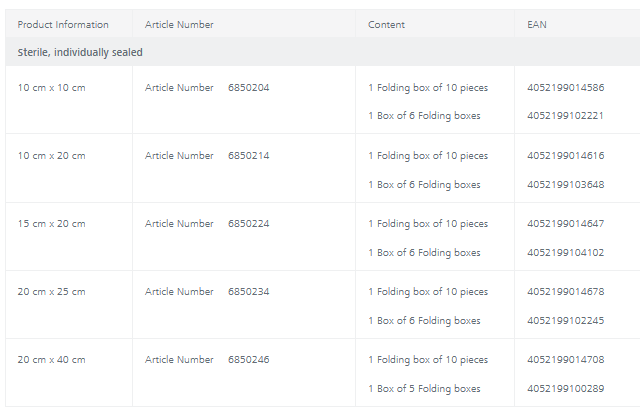Select the 10 cm x 20 cm product size
Screen dimensions: 640x420
[x=52, y=156]
